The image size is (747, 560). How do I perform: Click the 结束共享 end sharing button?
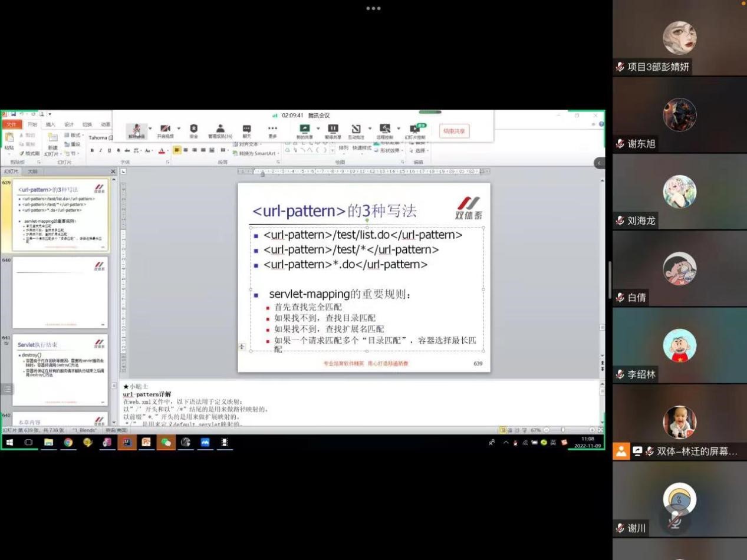click(454, 131)
